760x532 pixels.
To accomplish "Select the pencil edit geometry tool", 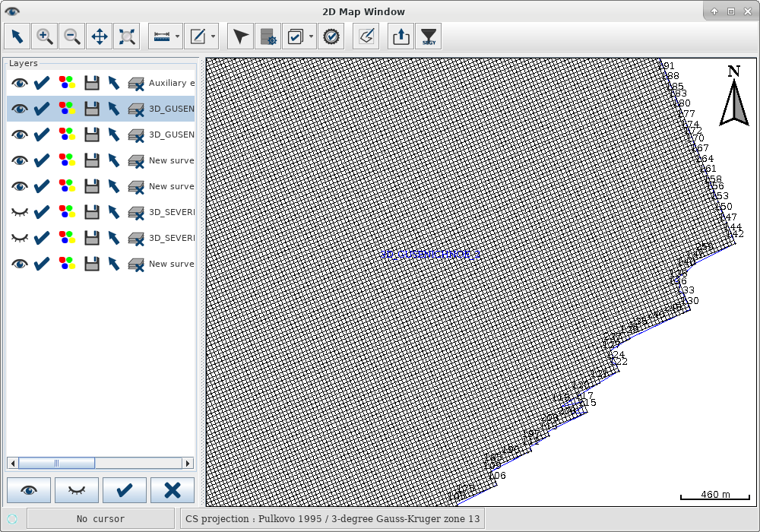I will [x=198, y=36].
